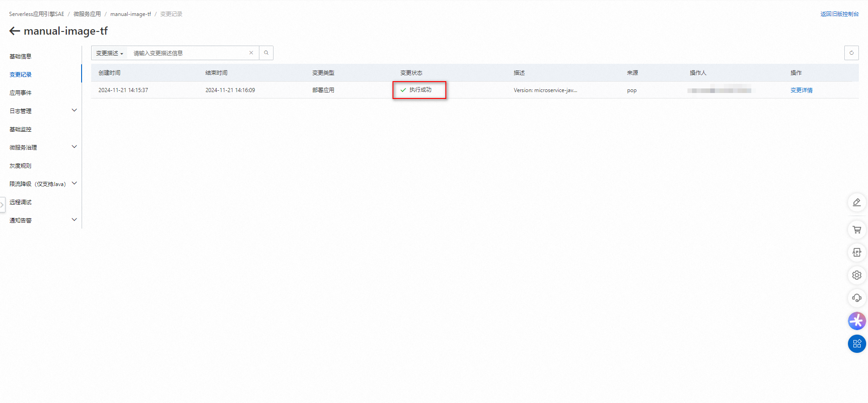Click the search magnifier icon

(x=266, y=53)
